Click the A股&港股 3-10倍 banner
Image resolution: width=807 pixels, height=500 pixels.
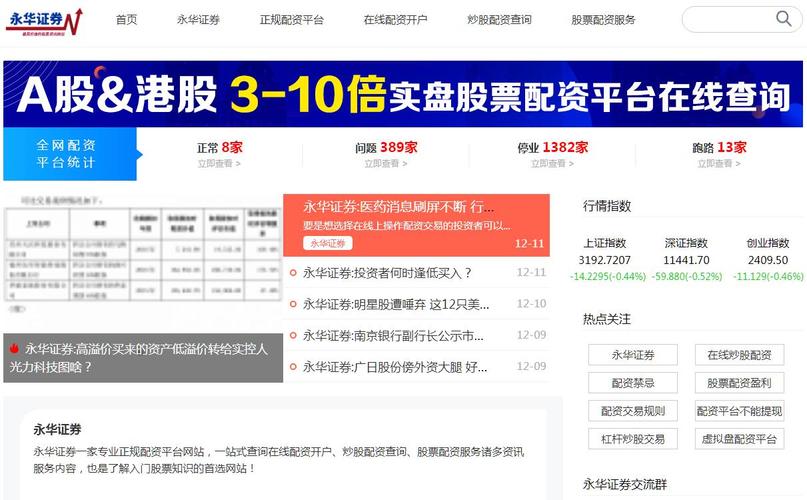coord(403,94)
